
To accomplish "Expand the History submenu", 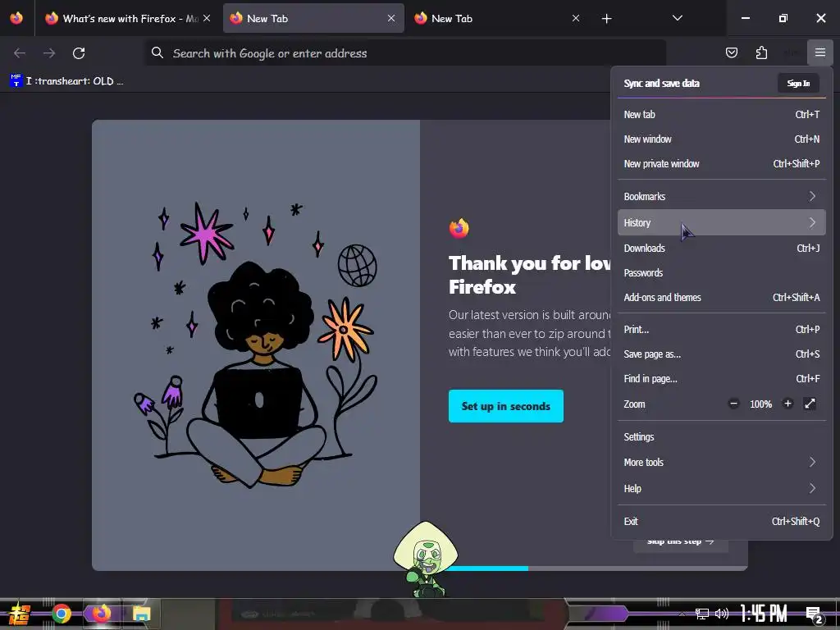I will [722, 222].
